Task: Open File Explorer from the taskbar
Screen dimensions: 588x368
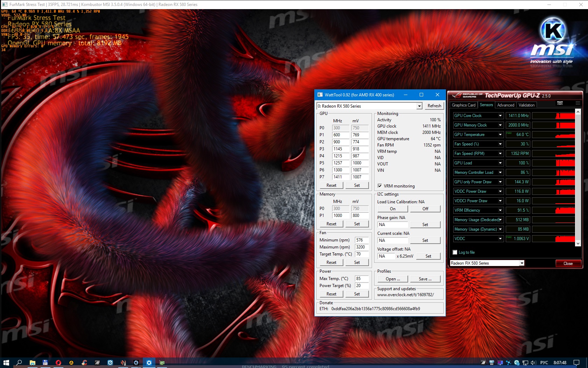Action: tap(32, 363)
